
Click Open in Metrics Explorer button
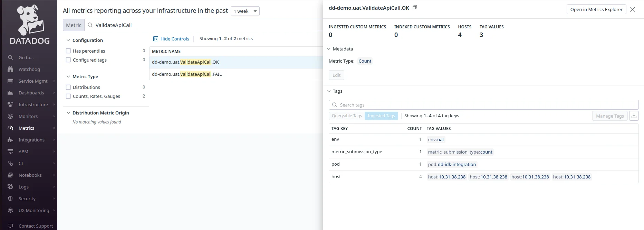[x=596, y=9]
